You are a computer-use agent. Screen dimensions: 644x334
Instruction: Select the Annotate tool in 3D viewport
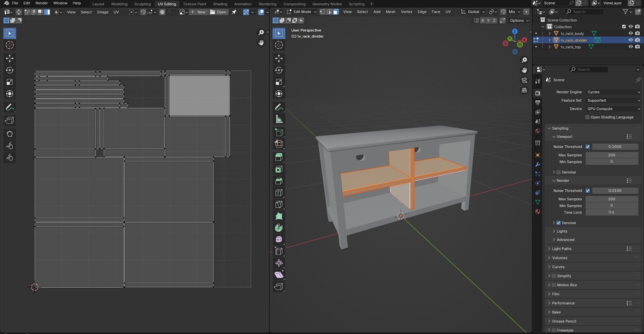[x=279, y=107]
